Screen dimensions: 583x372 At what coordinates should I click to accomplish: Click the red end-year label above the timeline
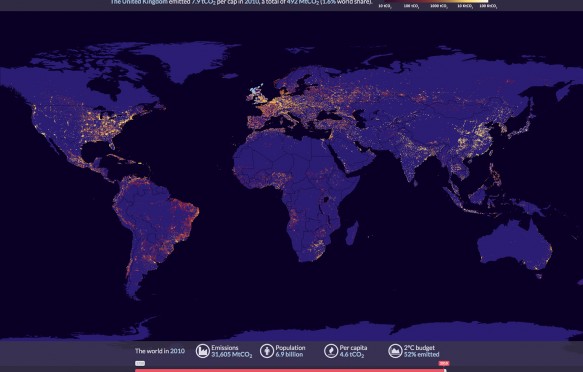(x=444, y=363)
